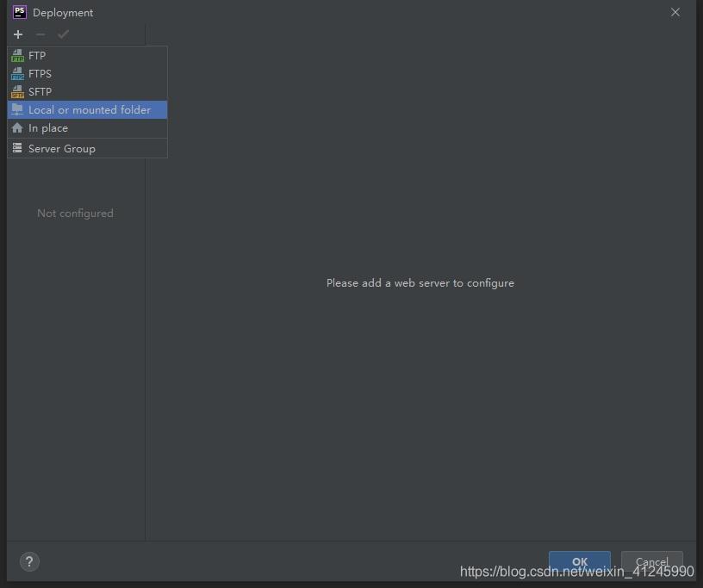Click the FTPS server type icon
703x588 pixels.
coord(17,74)
